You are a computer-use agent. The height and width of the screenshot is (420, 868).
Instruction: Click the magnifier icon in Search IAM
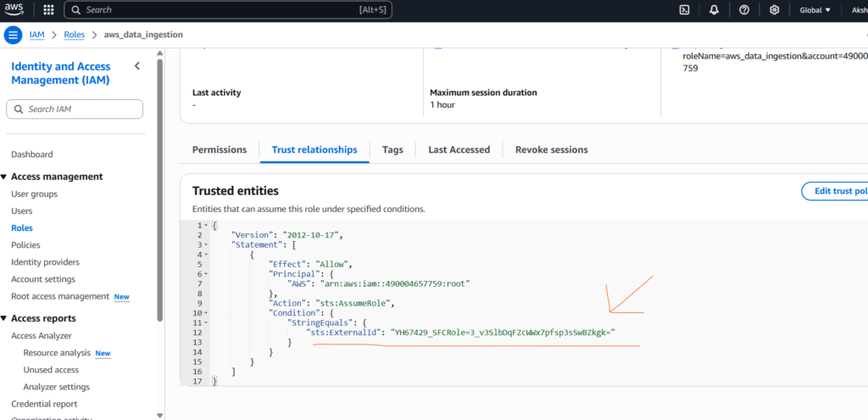[x=19, y=109]
